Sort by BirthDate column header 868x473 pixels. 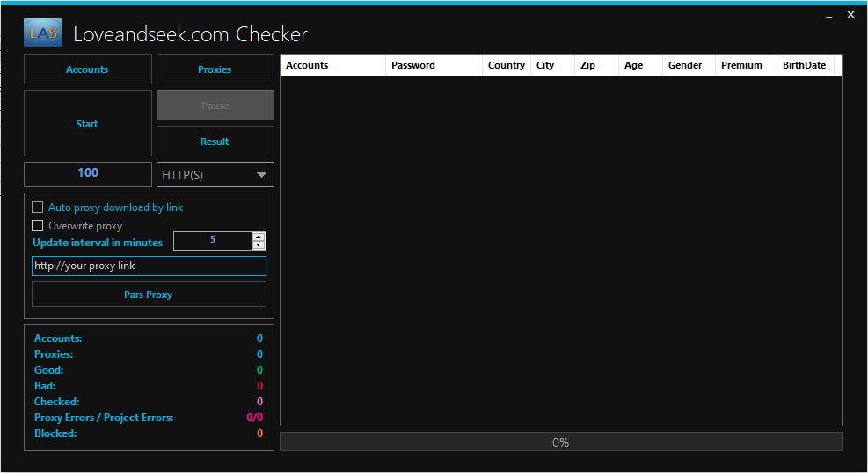pos(806,65)
